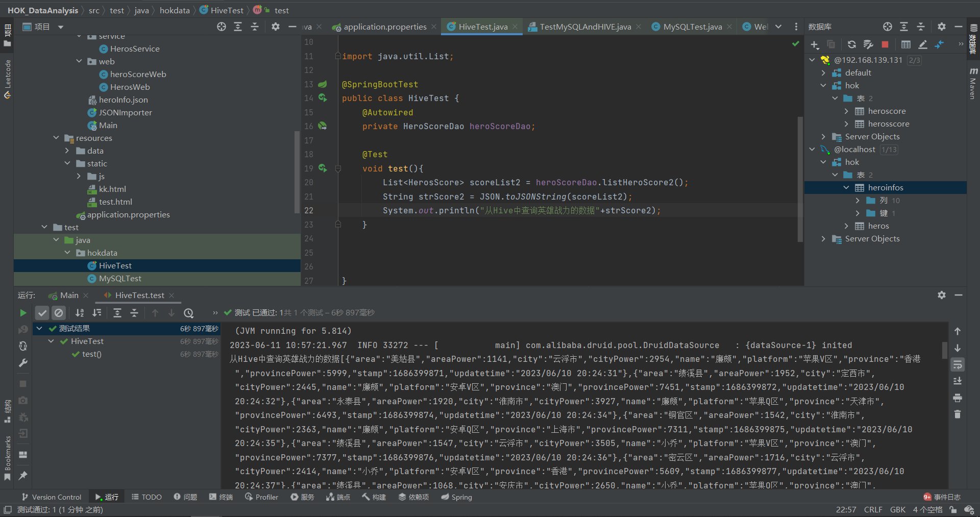Click the add data source plus icon
The width and height of the screenshot is (980, 517).
coord(815,45)
